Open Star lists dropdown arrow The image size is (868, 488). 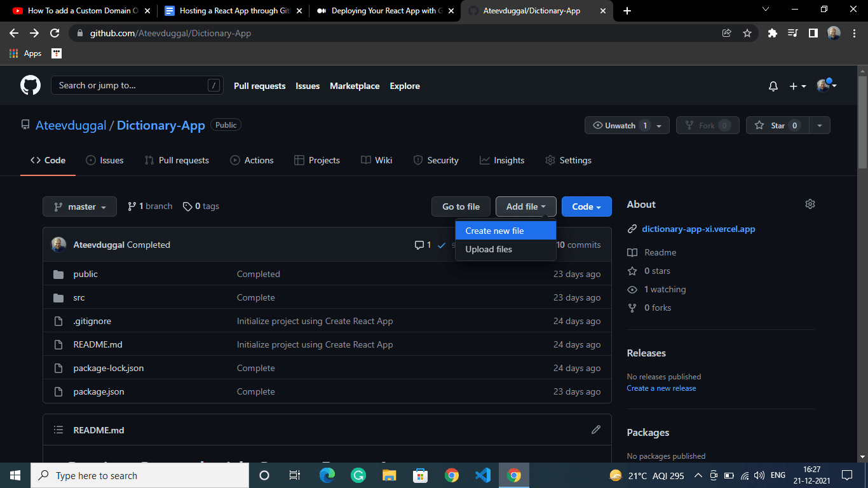[x=820, y=126]
